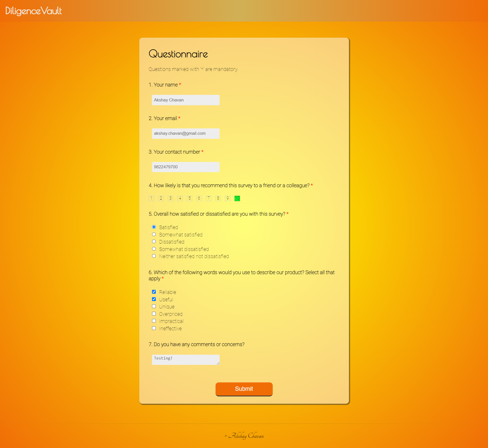Check the Unique checkbox
This screenshot has width=488, height=448.
click(x=154, y=306)
